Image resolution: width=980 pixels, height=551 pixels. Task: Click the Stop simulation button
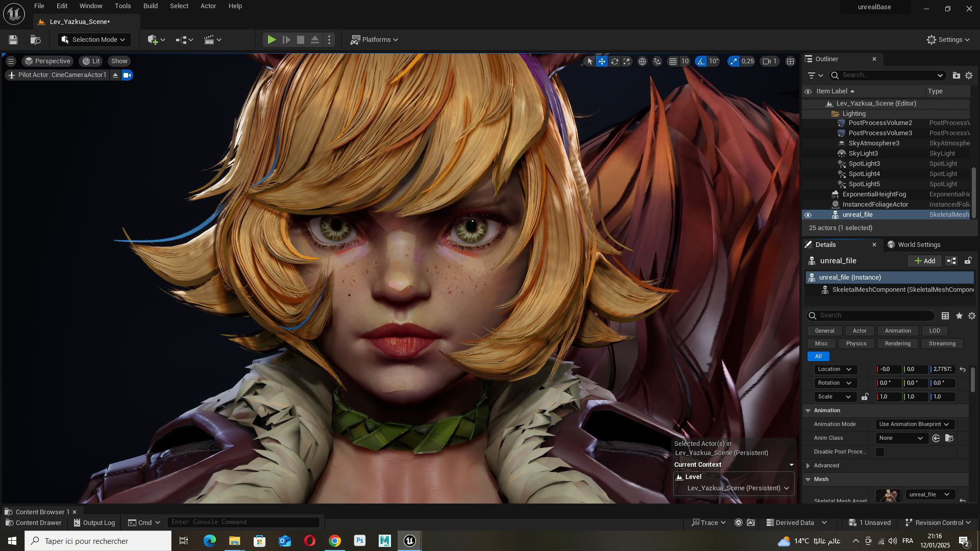click(x=301, y=40)
